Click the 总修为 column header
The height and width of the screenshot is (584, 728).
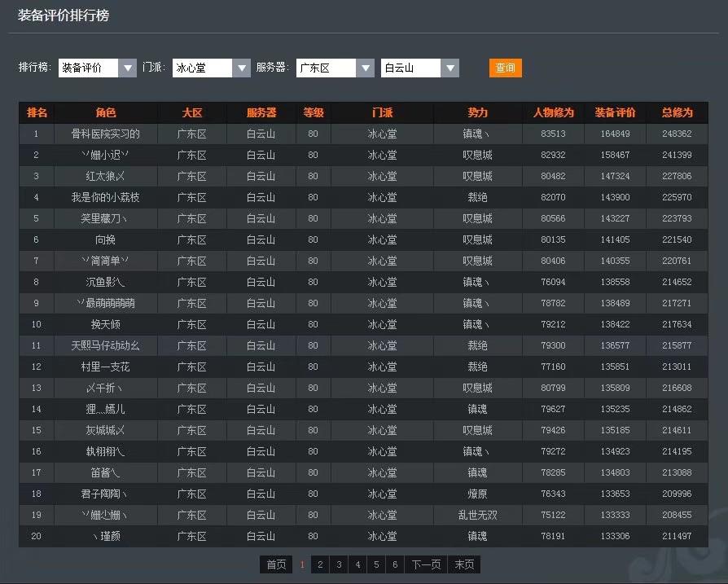click(677, 112)
